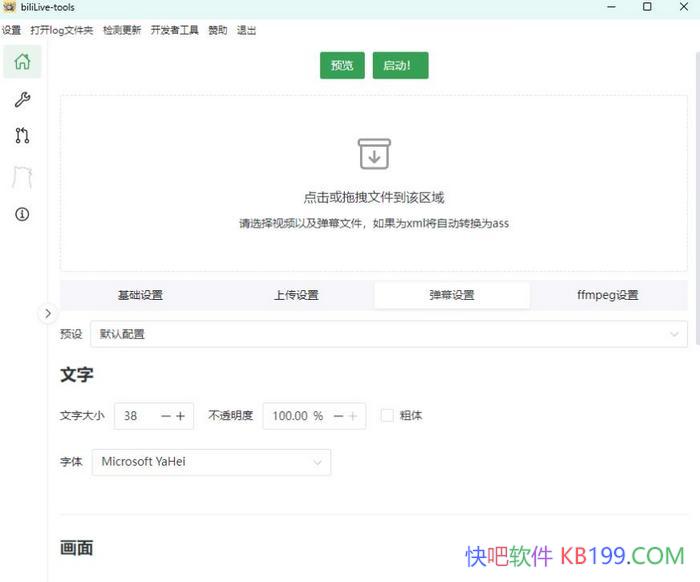
Task: Open the 开发者工具 menu item
Action: pos(175,30)
